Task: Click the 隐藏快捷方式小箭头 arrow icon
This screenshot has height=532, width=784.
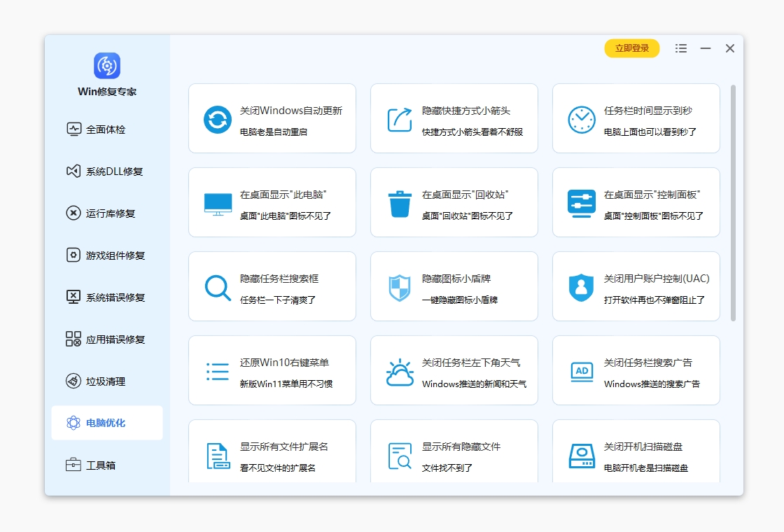Action: [400, 120]
